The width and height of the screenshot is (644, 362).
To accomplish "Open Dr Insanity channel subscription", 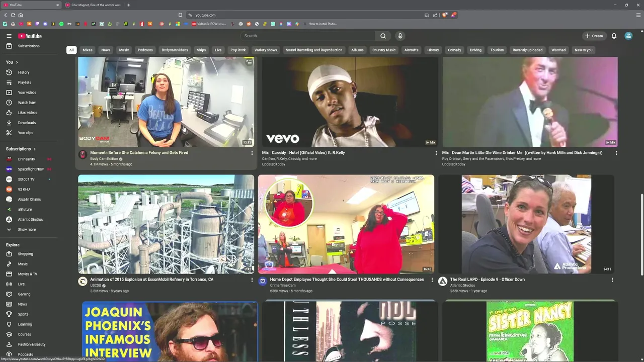I will pos(28,159).
